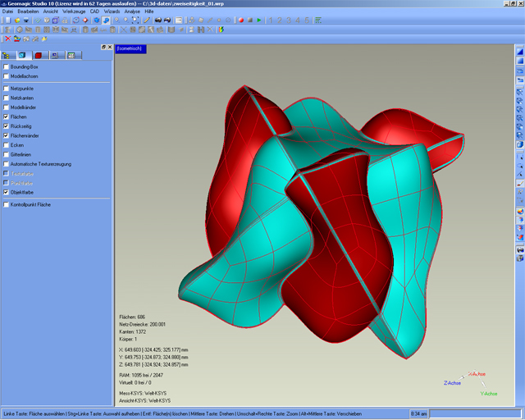
Task: Select the calculator grid tab
Action: coord(71,55)
